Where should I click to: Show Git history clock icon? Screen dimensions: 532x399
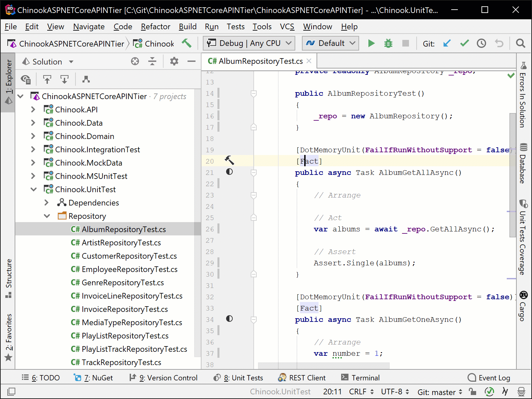[x=481, y=43]
